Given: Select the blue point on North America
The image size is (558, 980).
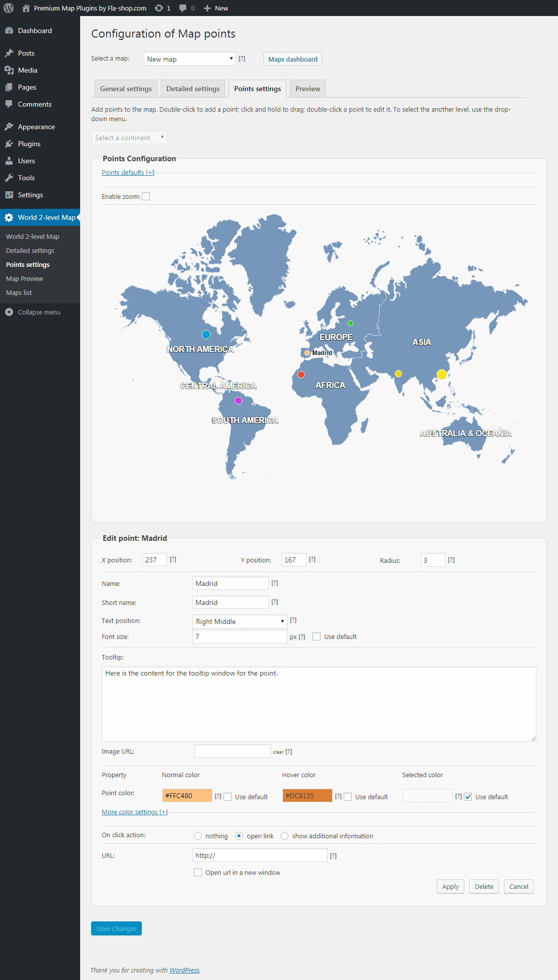Looking at the screenshot, I should 206,334.
